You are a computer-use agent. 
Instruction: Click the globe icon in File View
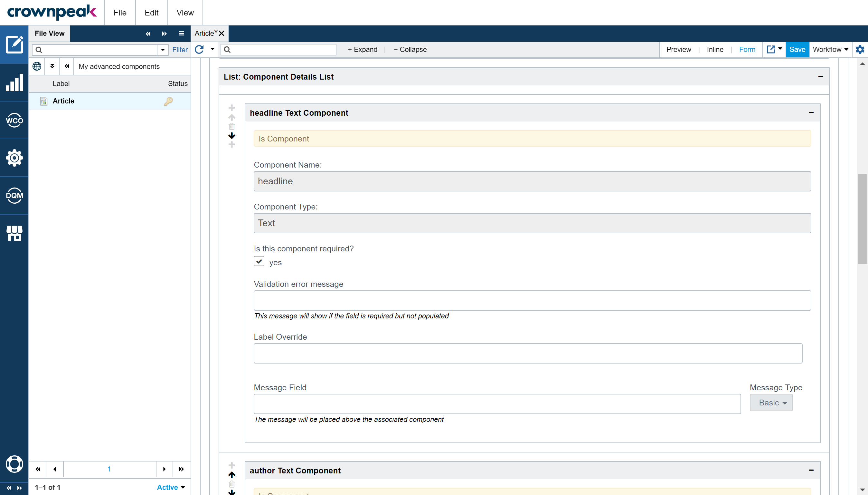[37, 66]
